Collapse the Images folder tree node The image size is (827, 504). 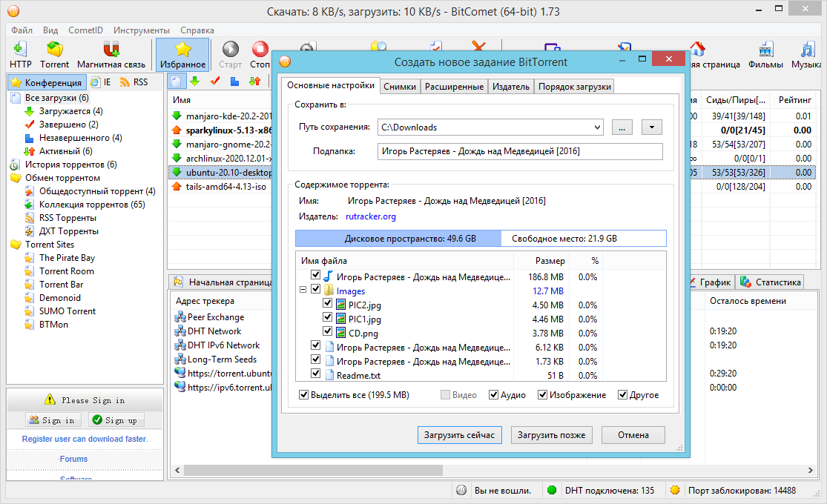(303, 290)
